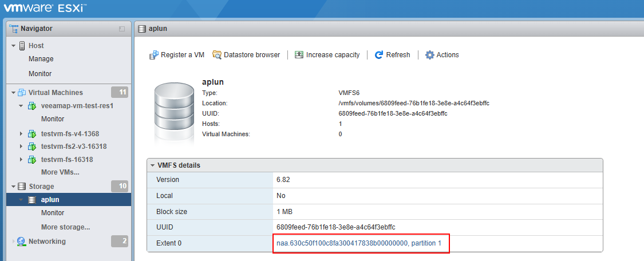The image size is (644, 261).
Task: Click the veeamap-vm-test-res1 VM icon
Action: pyautogui.click(x=32, y=106)
